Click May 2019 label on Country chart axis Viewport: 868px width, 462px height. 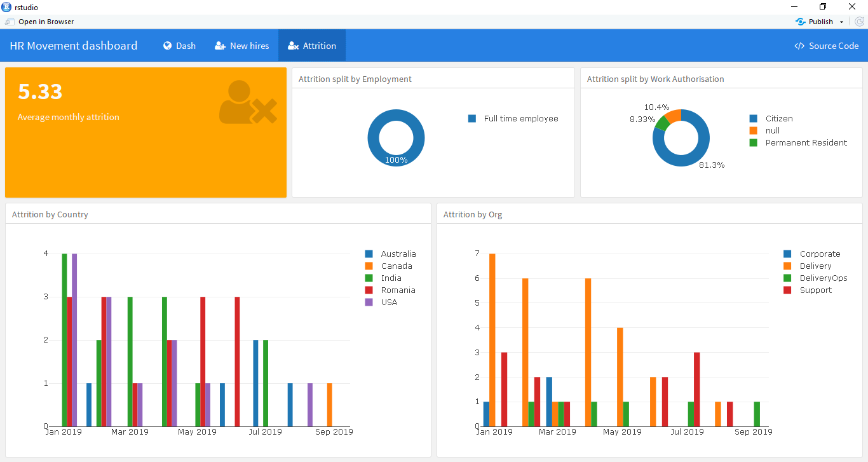pos(197,432)
